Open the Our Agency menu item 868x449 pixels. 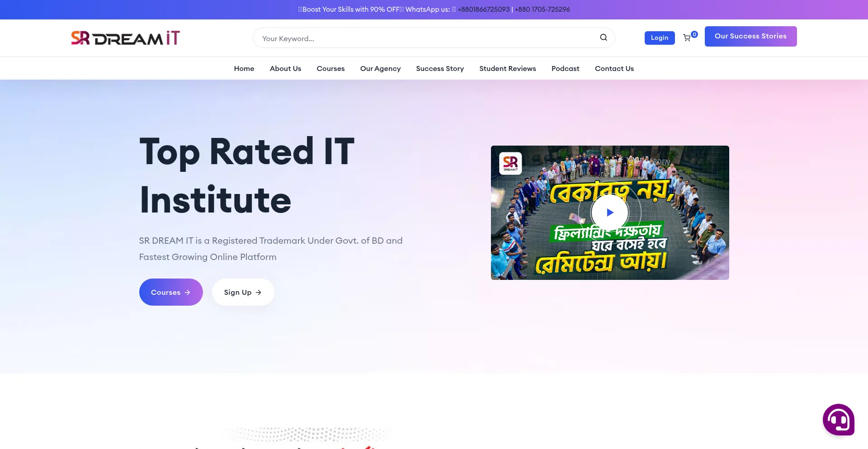click(380, 69)
